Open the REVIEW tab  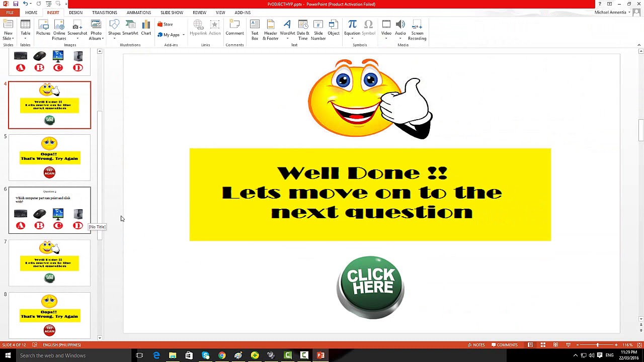pos(199,13)
